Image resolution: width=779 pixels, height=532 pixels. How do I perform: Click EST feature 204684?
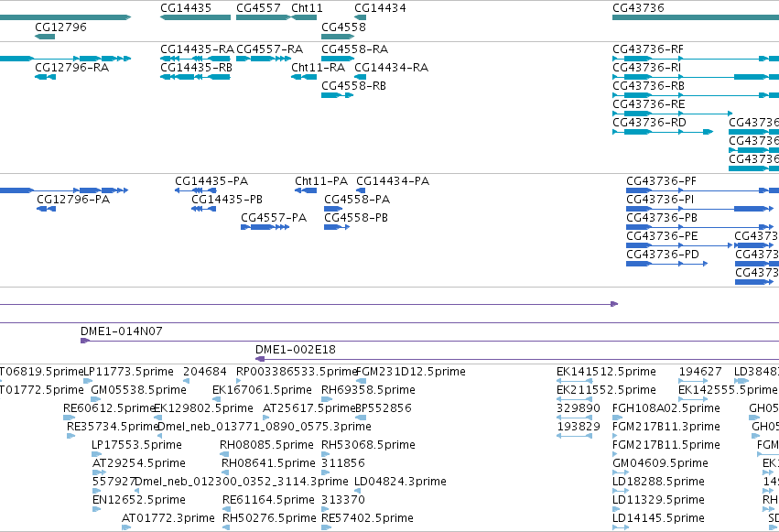187,382
